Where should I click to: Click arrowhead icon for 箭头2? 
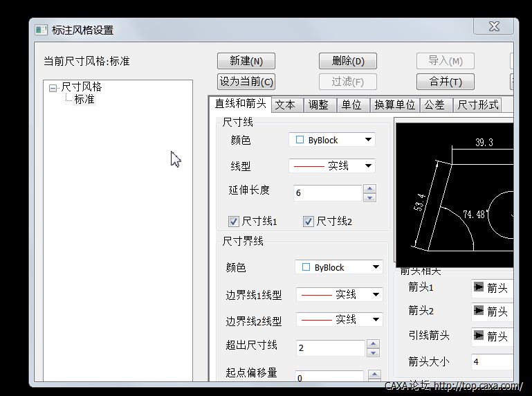coord(479,312)
